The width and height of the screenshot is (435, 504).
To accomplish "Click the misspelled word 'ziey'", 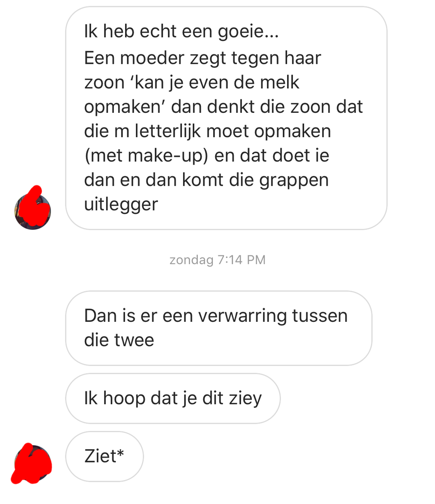I will [245, 399].
